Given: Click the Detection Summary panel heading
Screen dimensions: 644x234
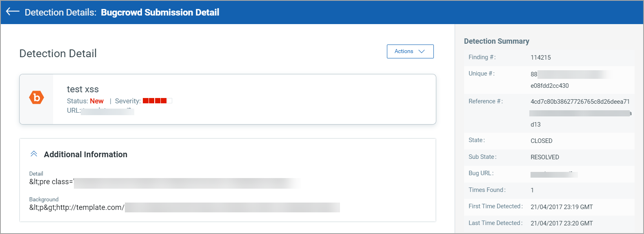Looking at the screenshot, I should click(x=497, y=41).
